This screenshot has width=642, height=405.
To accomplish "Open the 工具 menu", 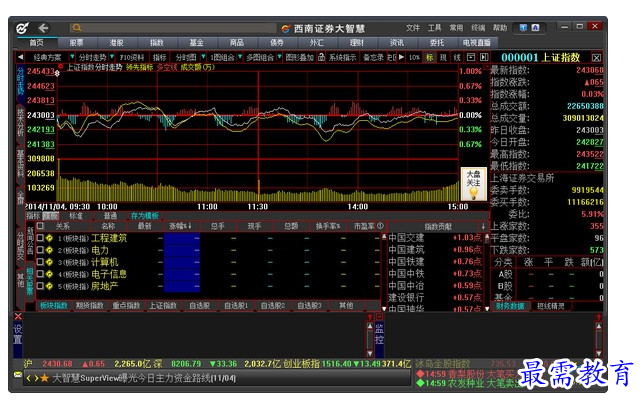I will tap(434, 28).
